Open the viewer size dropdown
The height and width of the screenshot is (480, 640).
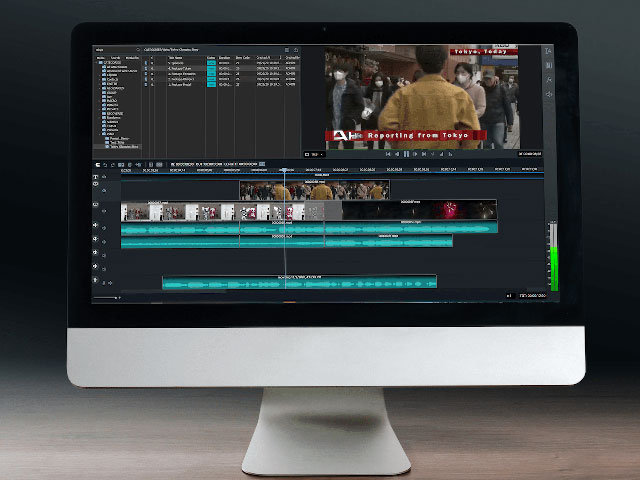pos(315,155)
